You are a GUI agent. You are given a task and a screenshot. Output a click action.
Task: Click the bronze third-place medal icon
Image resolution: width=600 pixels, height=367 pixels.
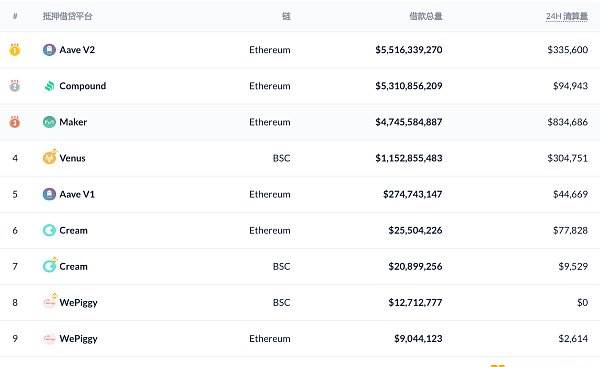pyautogui.click(x=15, y=122)
